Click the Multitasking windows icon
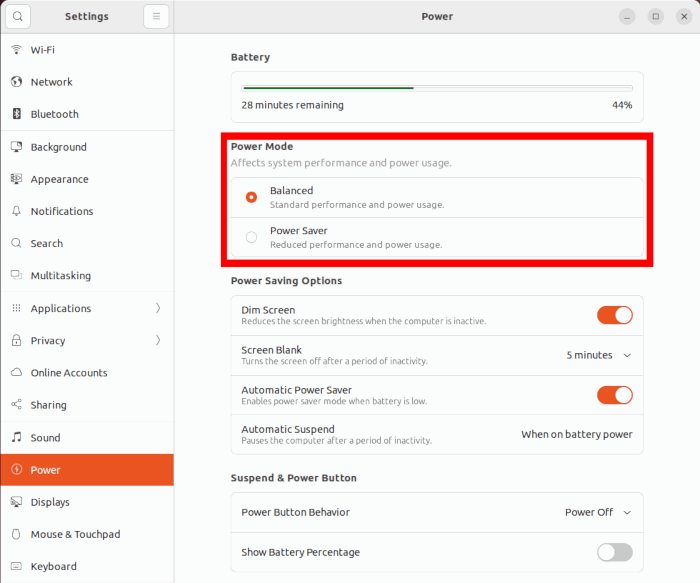 (17, 275)
